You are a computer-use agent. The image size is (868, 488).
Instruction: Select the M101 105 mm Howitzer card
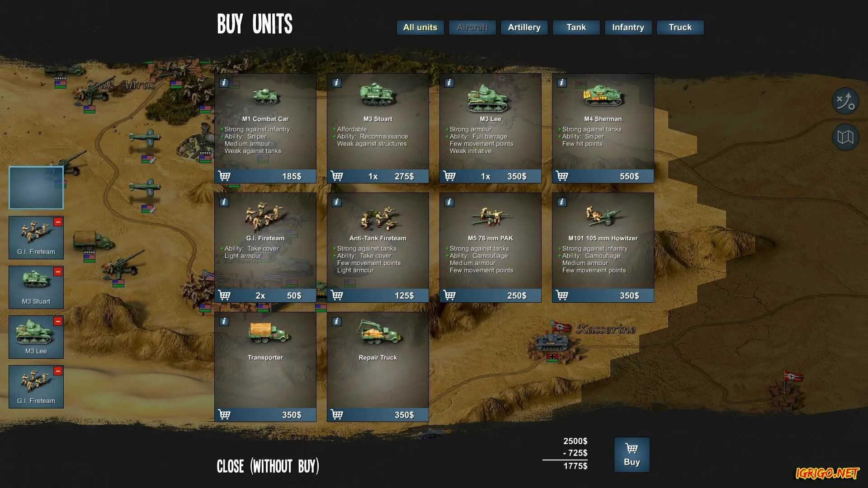[x=603, y=248]
